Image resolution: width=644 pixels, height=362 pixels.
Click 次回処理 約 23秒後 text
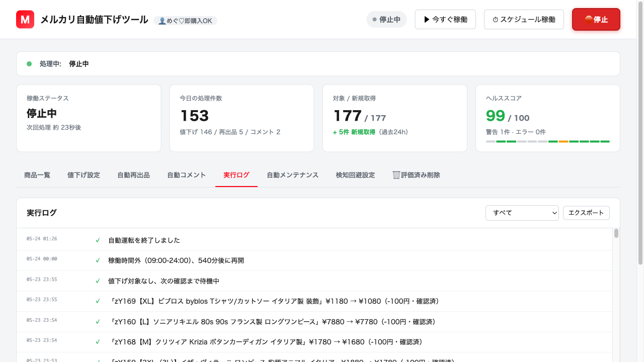[54, 128]
